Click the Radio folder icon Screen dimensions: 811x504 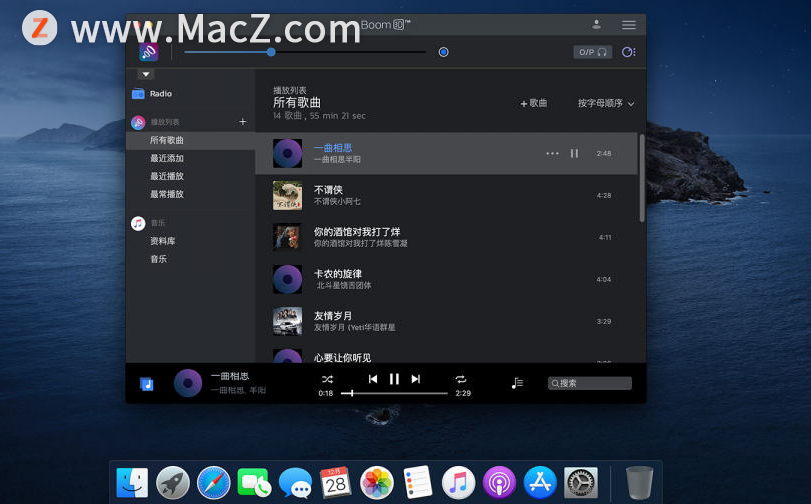pos(138,94)
